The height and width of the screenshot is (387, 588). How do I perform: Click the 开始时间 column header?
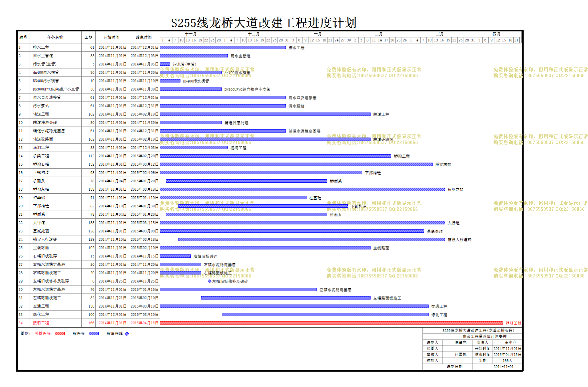[111, 37]
